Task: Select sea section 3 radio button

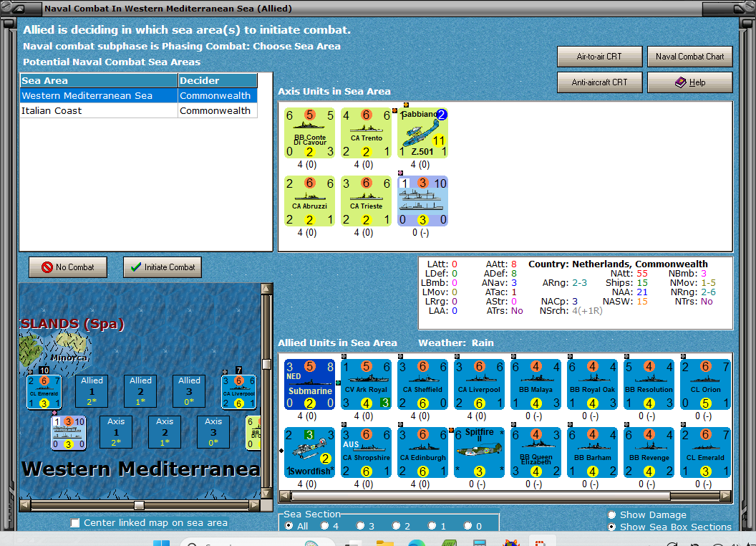Action: (x=360, y=526)
